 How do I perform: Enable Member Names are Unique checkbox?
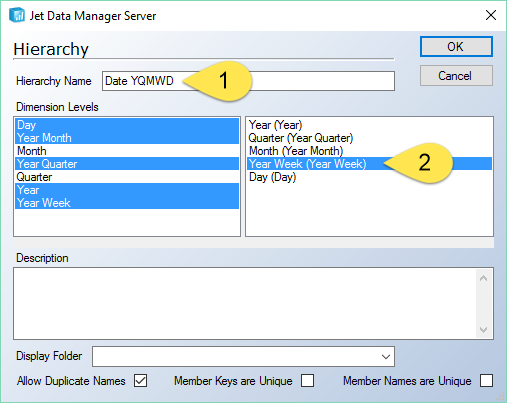coord(486,381)
